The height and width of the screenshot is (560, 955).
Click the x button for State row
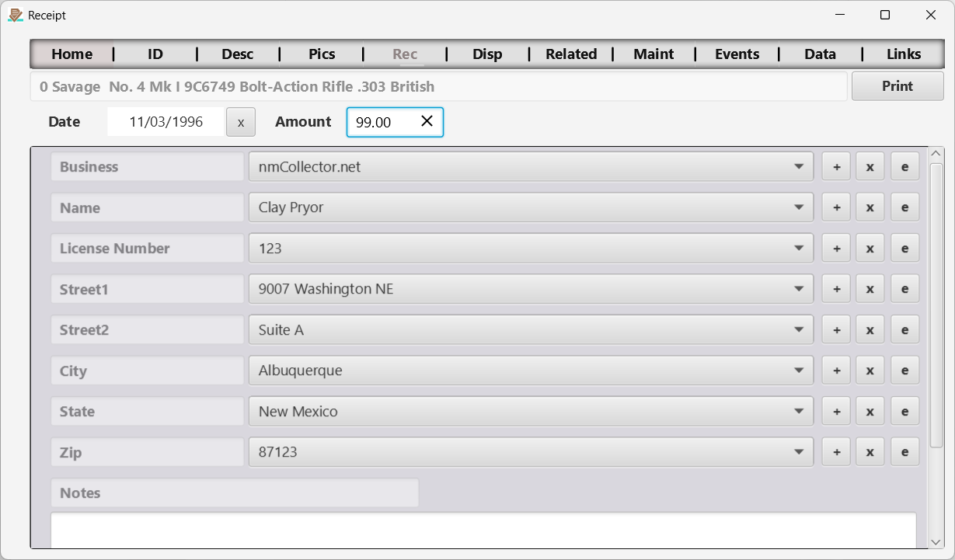pyautogui.click(x=870, y=411)
